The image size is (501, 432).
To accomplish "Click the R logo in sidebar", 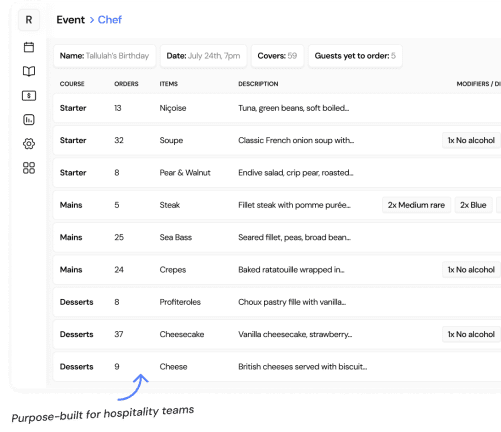I will point(29,20).
